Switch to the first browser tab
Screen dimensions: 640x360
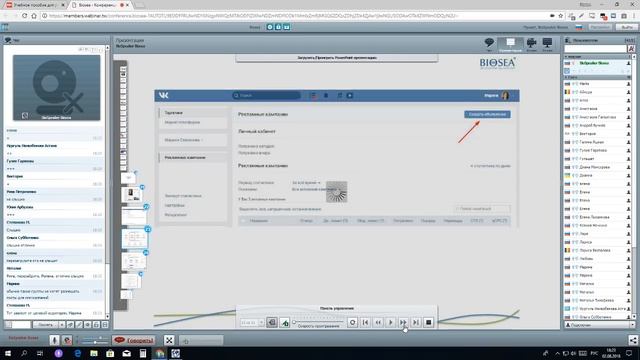pyautogui.click(x=35, y=5)
